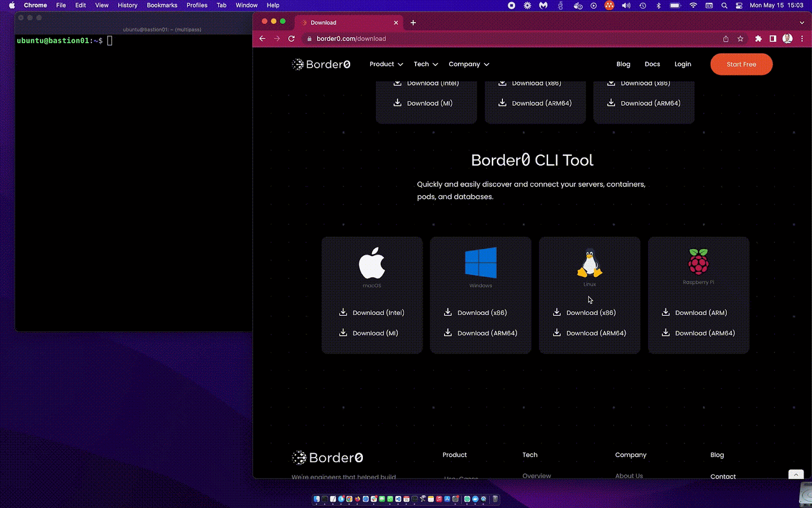Open the Chrome extensions puzzle icon
Screen dimensions: 812x508
tap(758, 39)
